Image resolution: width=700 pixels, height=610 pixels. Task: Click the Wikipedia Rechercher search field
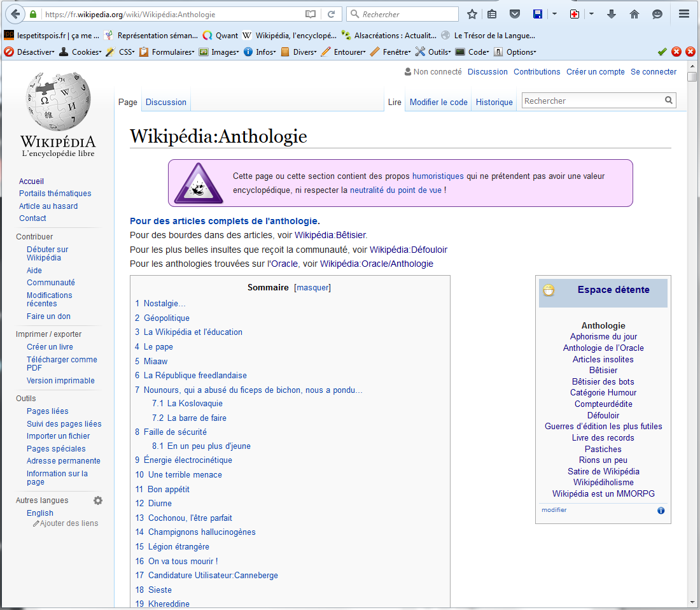[x=592, y=101]
